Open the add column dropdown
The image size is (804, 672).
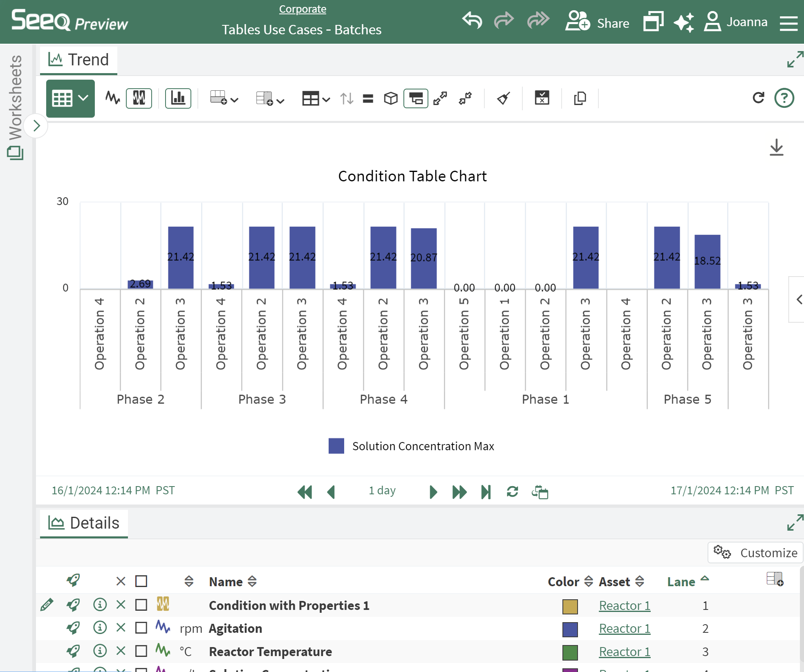224,98
